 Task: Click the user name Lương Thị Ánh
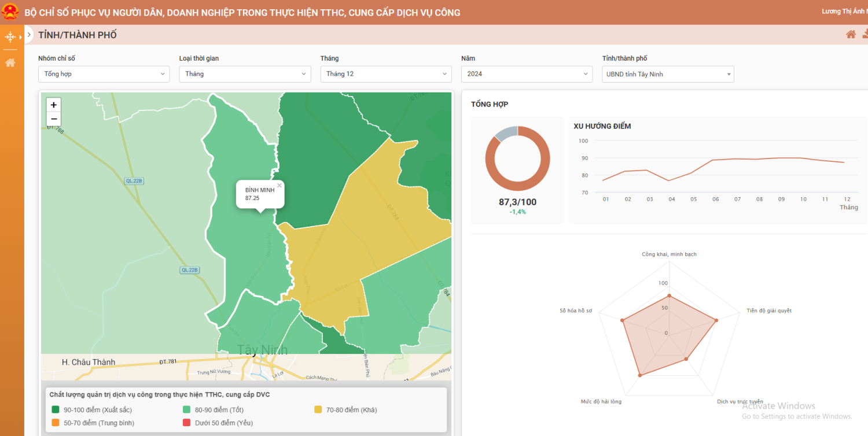click(844, 12)
